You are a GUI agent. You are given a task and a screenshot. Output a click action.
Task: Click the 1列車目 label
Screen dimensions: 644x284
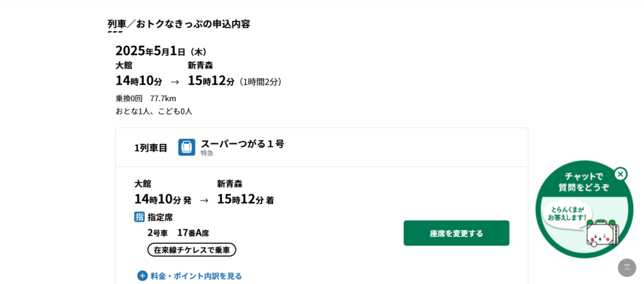tap(151, 148)
